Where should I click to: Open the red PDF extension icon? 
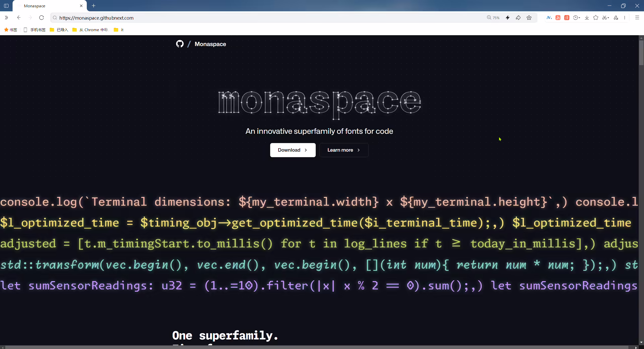click(558, 18)
